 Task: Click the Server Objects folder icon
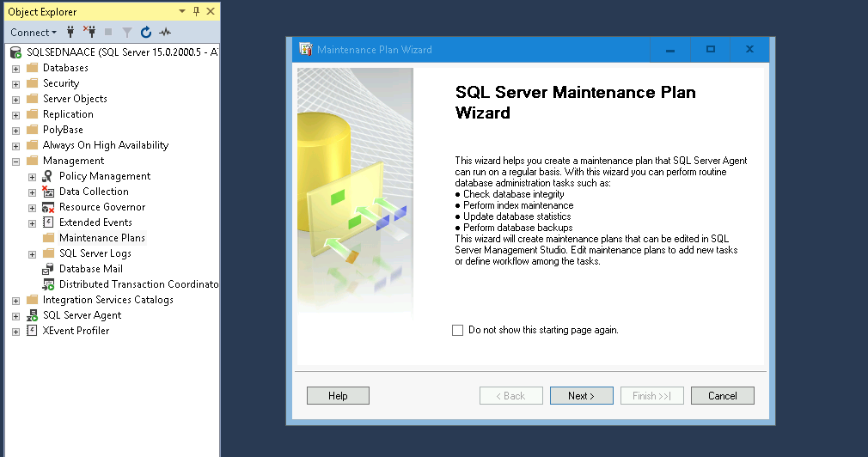pyautogui.click(x=33, y=99)
